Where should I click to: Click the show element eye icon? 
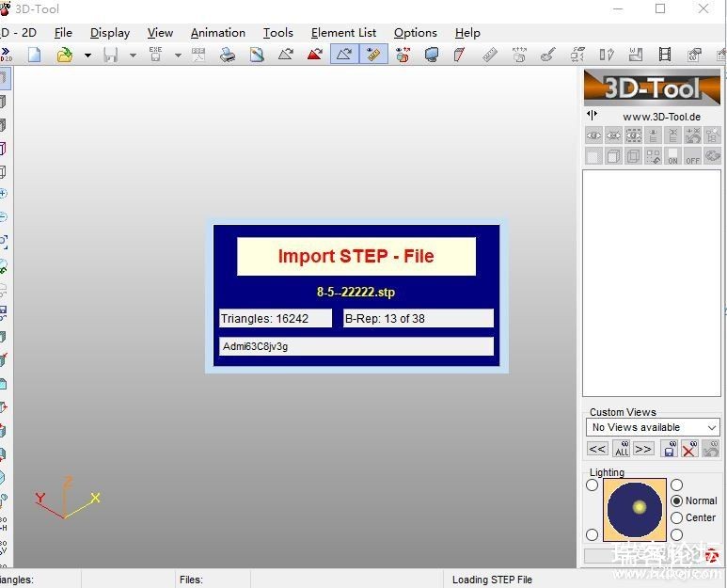point(594,135)
